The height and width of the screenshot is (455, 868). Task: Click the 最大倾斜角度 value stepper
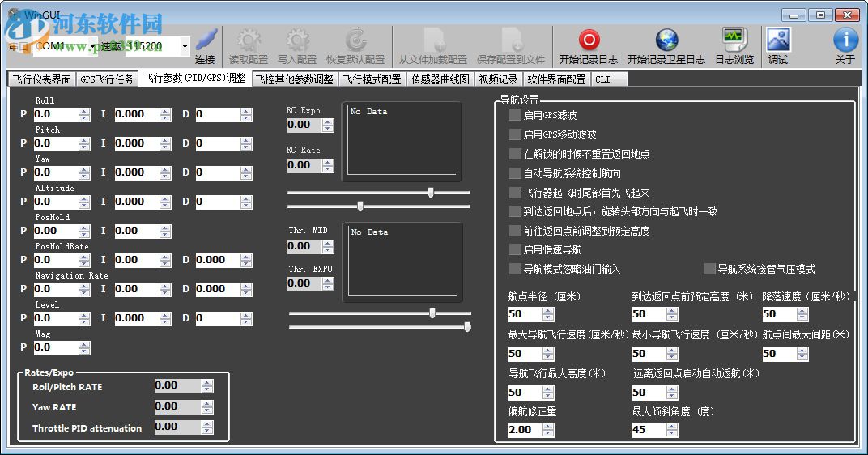(672, 430)
